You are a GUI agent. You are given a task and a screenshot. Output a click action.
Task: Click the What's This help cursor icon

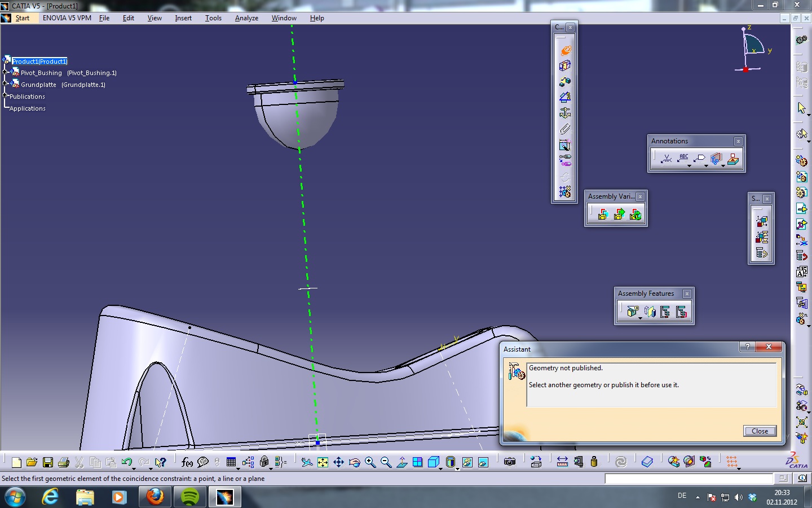click(x=161, y=462)
